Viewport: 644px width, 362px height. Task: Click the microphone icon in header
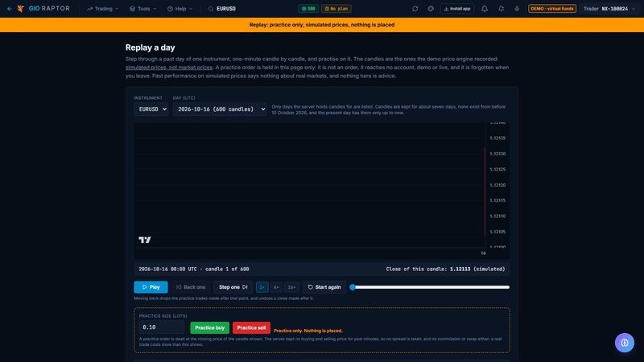[x=517, y=9]
